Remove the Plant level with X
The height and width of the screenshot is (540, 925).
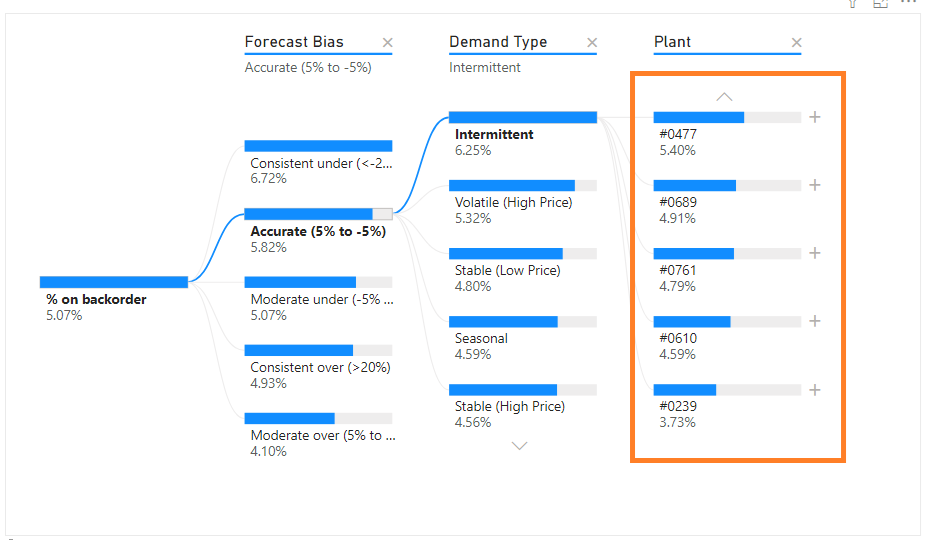(x=797, y=43)
